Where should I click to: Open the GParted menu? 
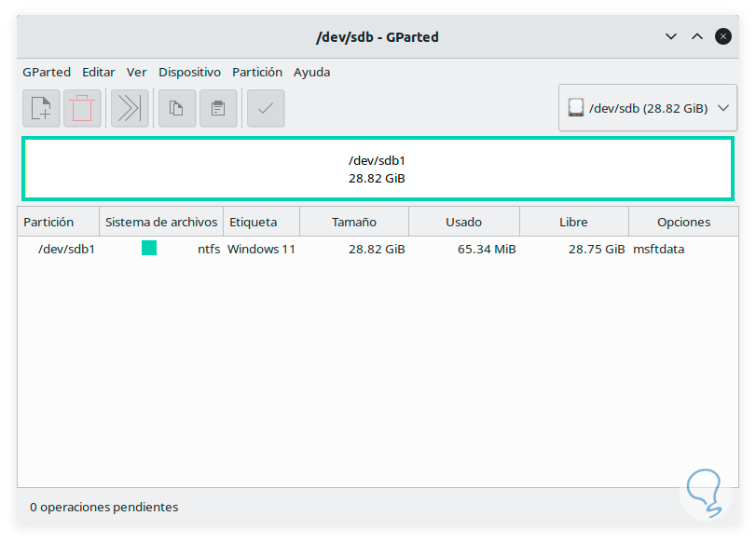pos(47,72)
